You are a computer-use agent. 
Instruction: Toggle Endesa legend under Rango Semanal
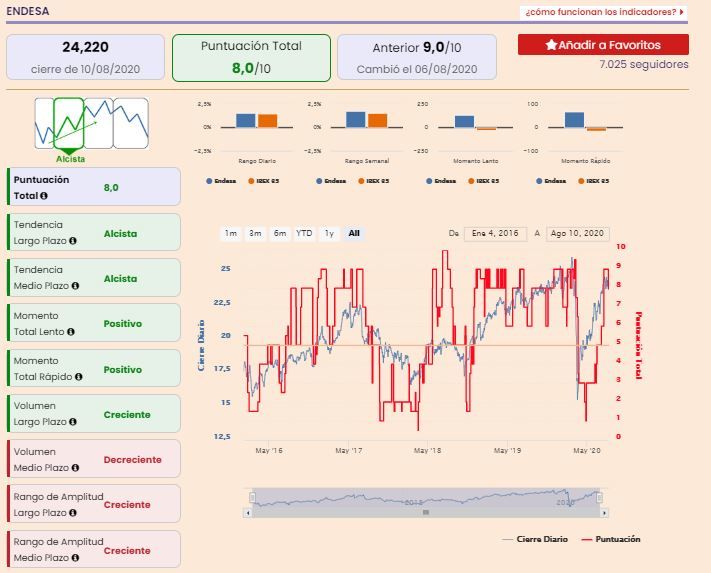[x=331, y=181]
